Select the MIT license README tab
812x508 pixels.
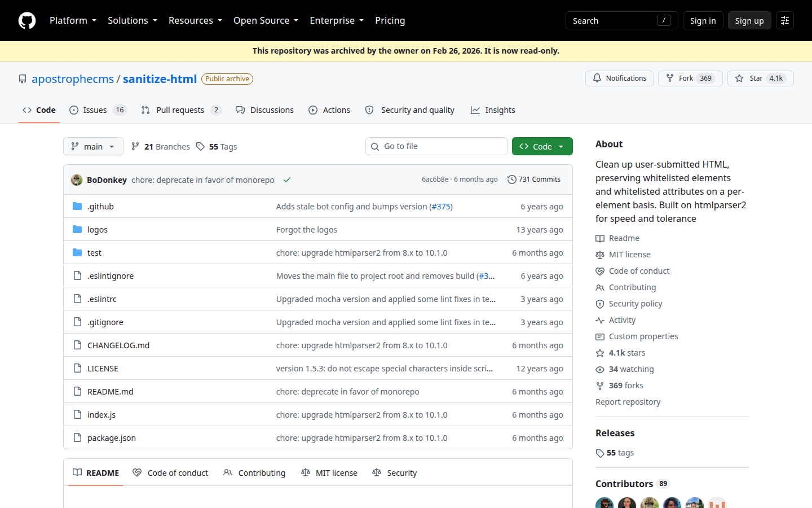329,473
